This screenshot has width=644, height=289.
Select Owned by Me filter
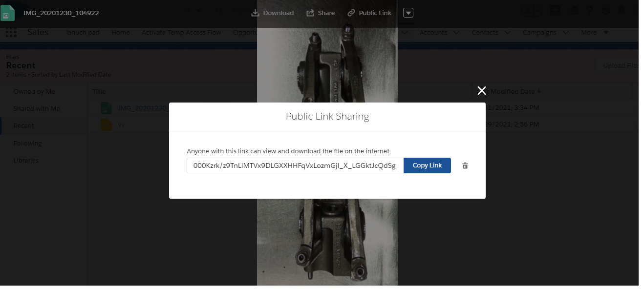[x=34, y=91]
